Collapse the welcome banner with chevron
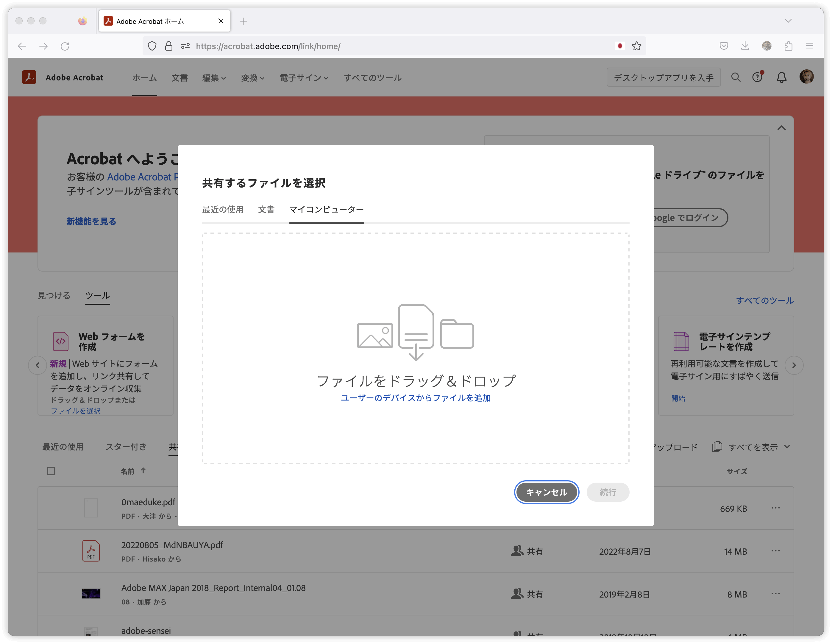The height and width of the screenshot is (644, 832). pos(781,128)
